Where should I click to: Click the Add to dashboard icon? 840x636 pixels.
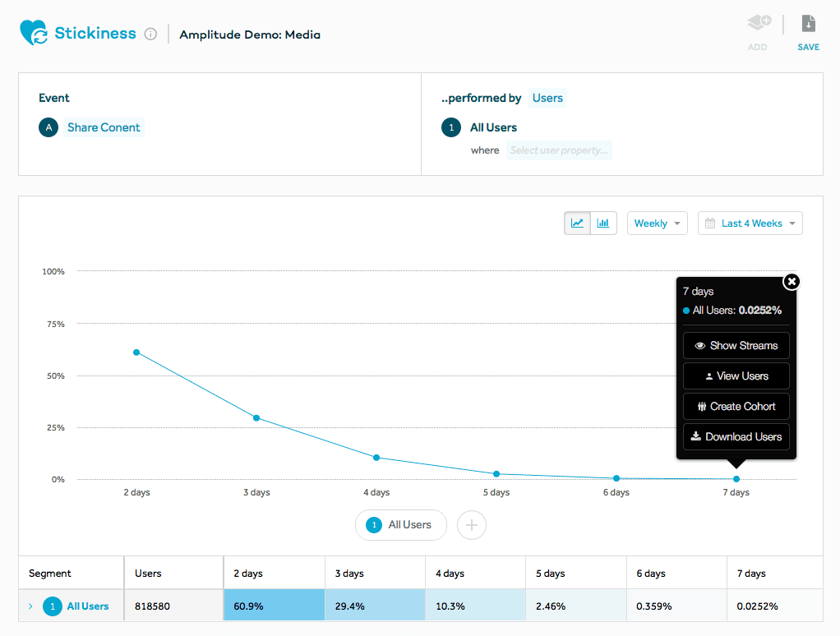click(758, 25)
